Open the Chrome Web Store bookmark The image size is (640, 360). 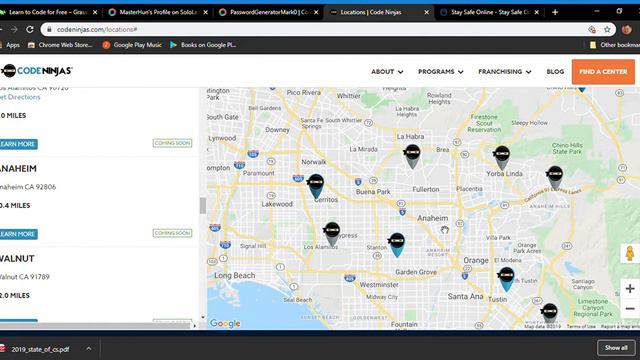60,45
